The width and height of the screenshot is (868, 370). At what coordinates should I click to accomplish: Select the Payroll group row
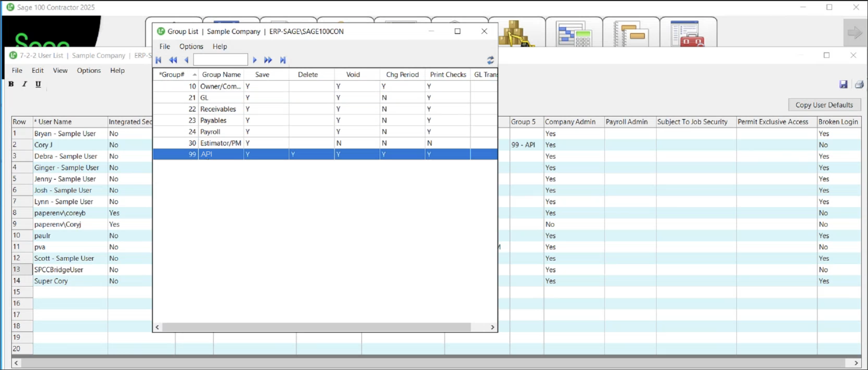tap(325, 132)
